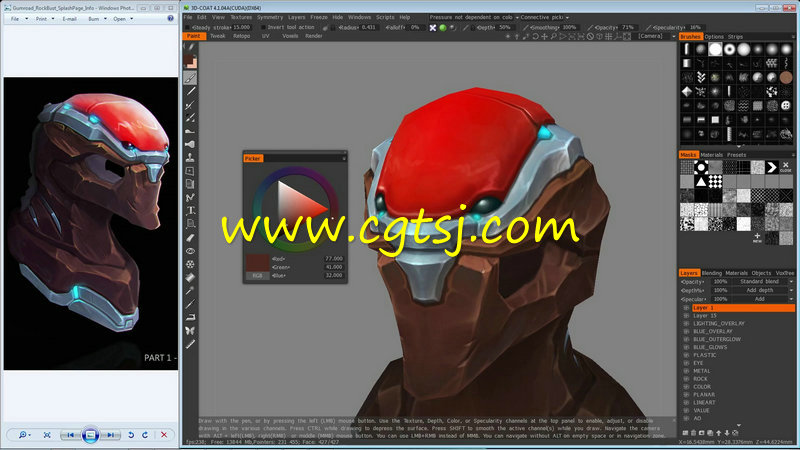Select the arrow shaped mask
The image size is (800, 450).
pyautogui.click(x=771, y=167)
